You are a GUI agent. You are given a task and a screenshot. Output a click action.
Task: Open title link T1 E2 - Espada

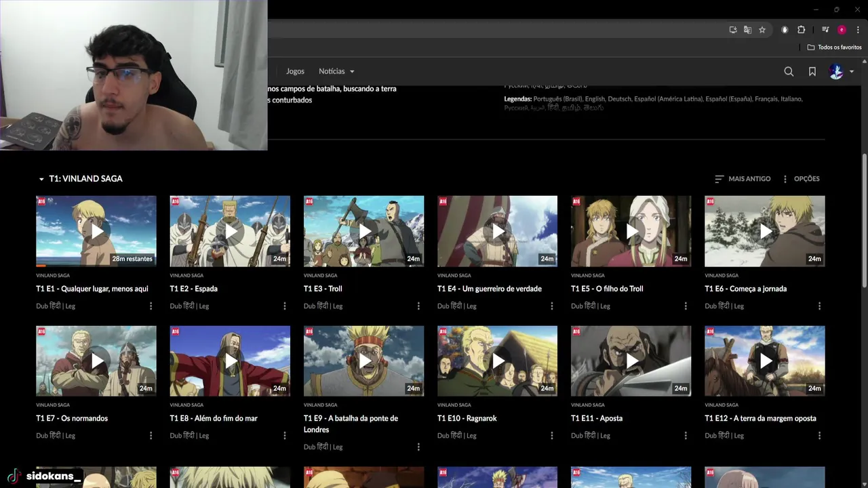coord(193,289)
